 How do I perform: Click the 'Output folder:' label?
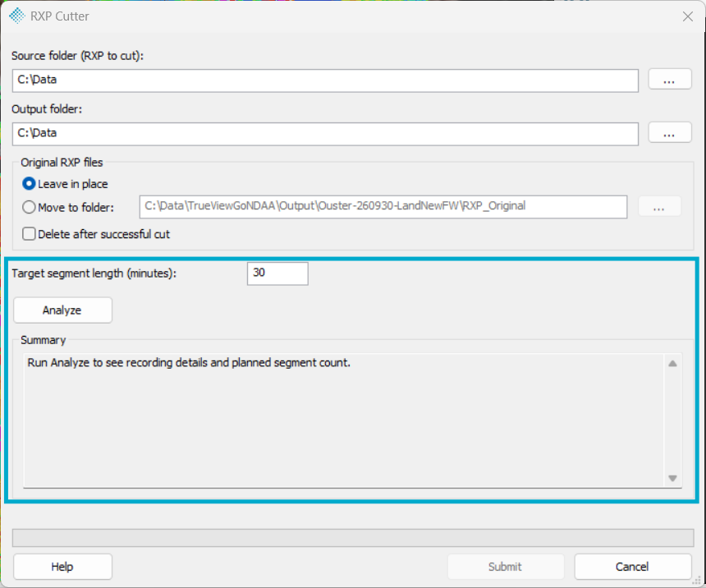[x=47, y=109]
